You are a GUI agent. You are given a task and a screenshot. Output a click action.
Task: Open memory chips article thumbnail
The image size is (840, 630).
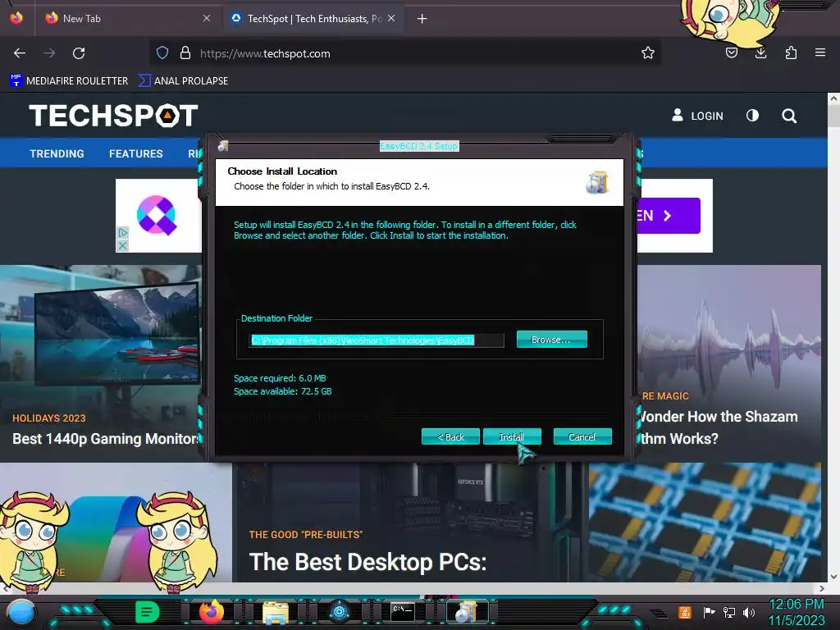(705, 523)
